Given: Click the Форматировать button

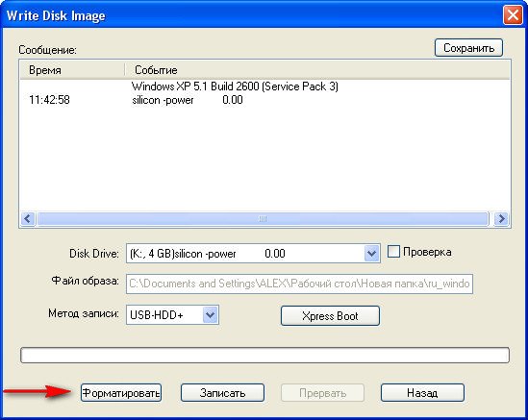Looking at the screenshot, I should coord(121,393).
